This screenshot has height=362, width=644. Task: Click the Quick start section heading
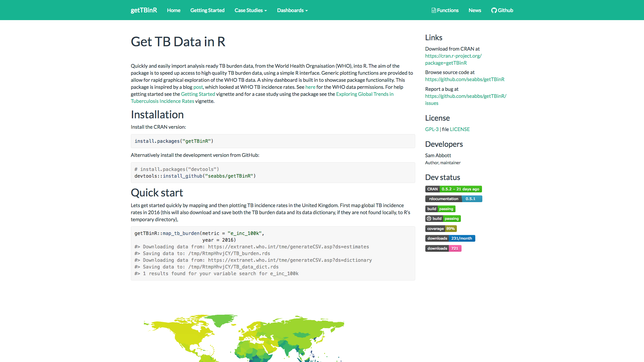tap(157, 193)
